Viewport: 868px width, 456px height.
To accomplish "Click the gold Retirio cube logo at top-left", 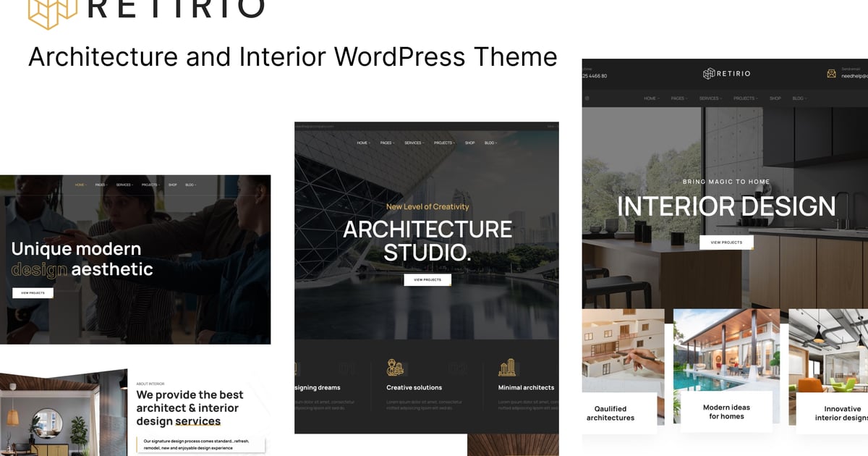I will (52, 12).
